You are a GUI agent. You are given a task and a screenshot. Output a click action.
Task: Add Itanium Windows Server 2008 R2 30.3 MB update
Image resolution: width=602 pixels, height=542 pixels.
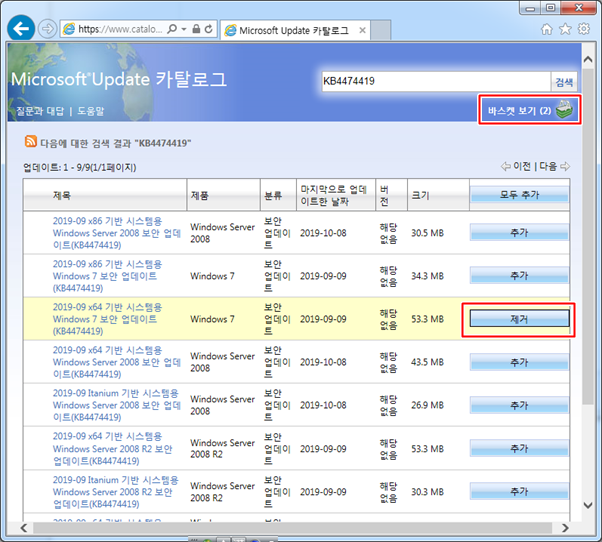(x=519, y=491)
